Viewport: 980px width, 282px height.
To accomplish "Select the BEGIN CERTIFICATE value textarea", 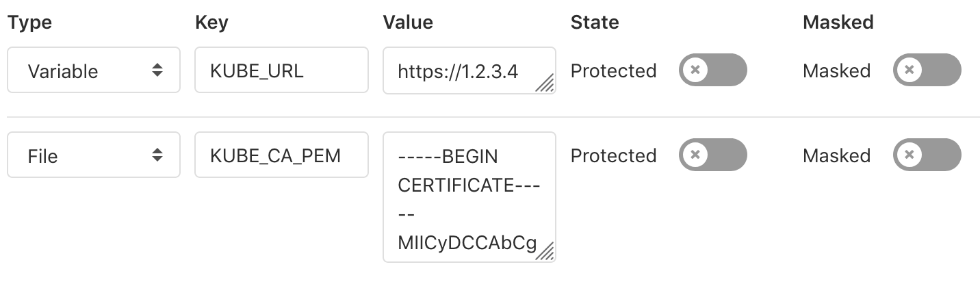I will coord(468,196).
